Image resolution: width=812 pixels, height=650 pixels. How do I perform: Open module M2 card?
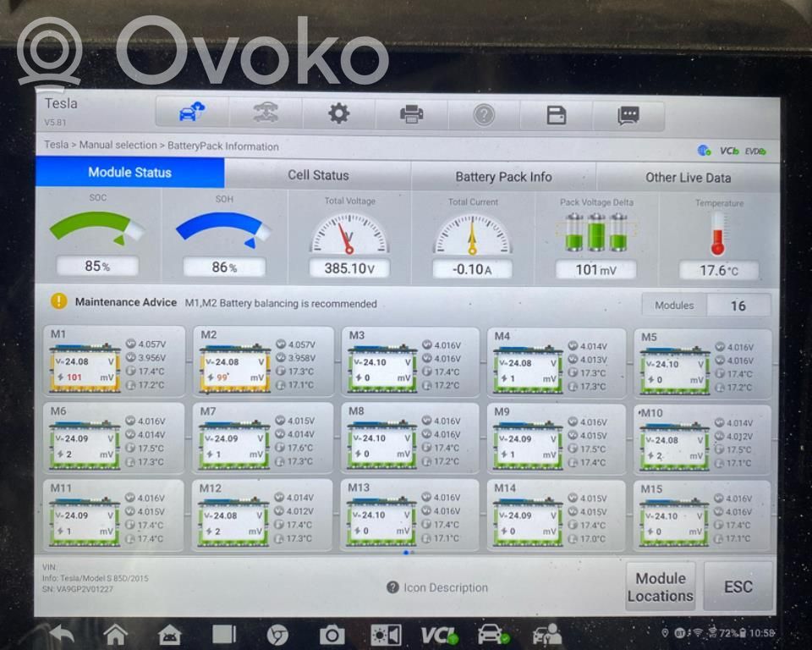click(263, 361)
